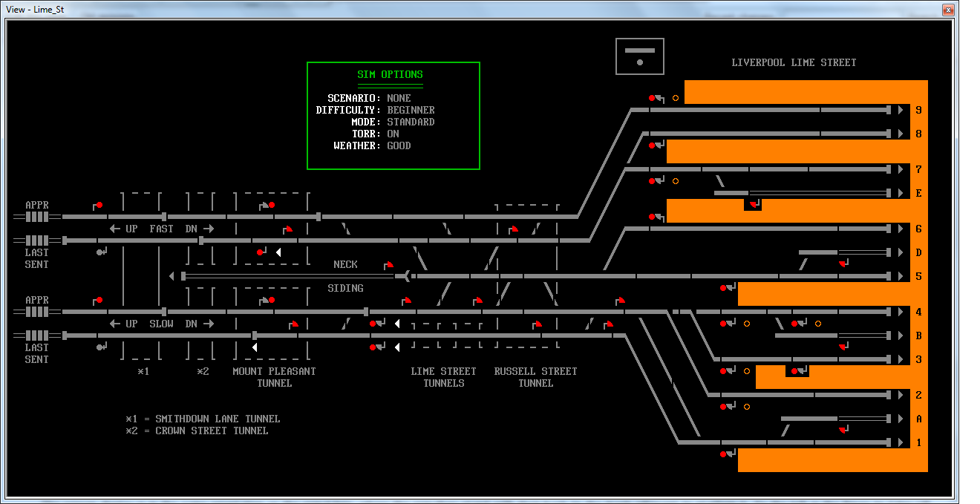Select the red signal below platform 5 track
This screenshot has width=980, height=504.
tap(723, 288)
